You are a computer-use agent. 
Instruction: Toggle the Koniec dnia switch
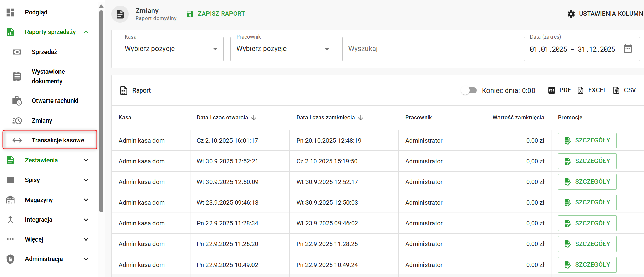469,90
